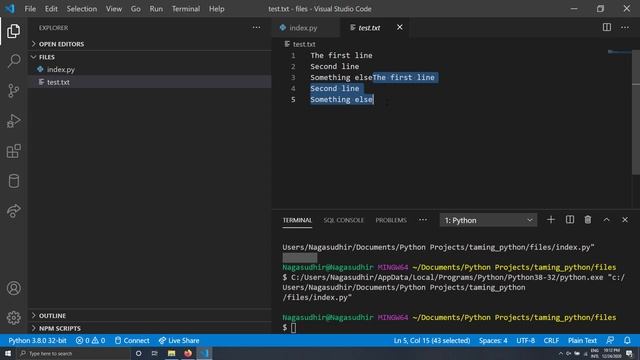Open the Source Control view

[13, 91]
